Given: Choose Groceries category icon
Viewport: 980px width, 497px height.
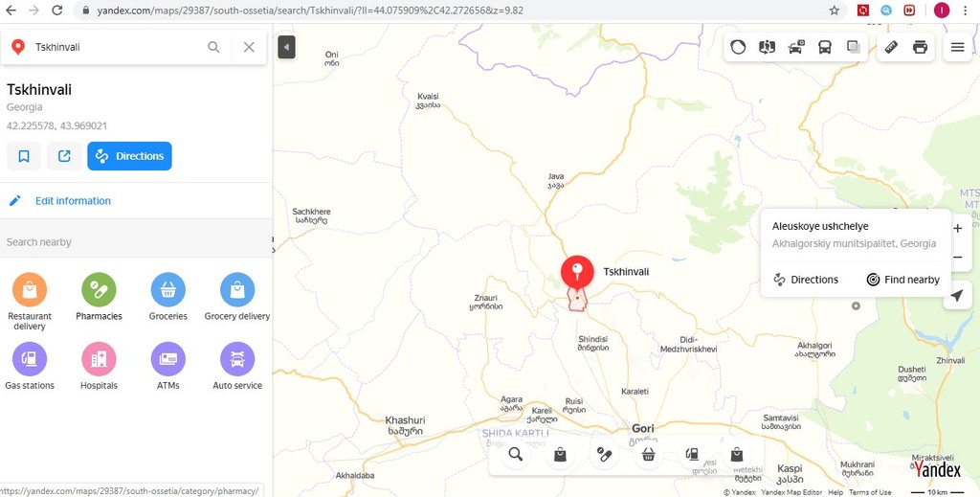Looking at the screenshot, I should coord(168,289).
